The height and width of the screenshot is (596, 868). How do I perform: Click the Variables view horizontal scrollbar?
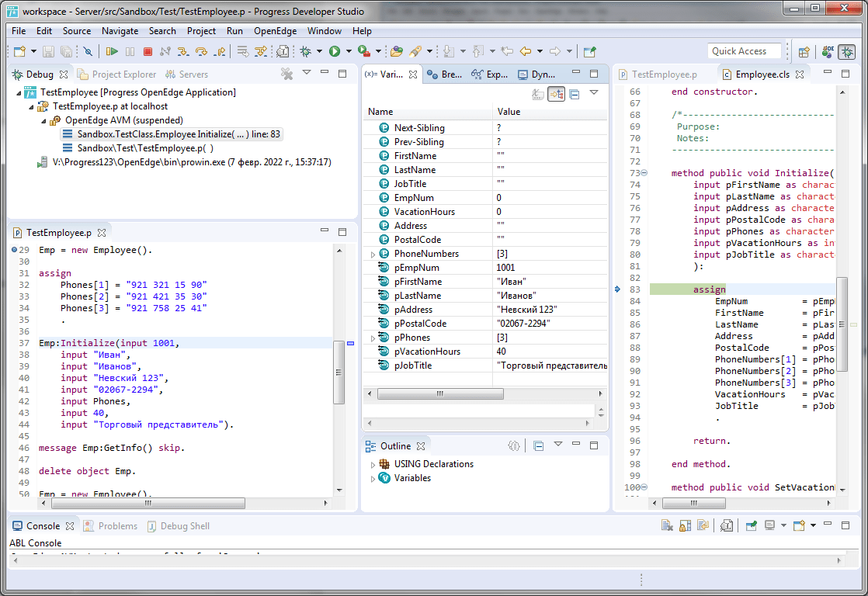point(440,393)
